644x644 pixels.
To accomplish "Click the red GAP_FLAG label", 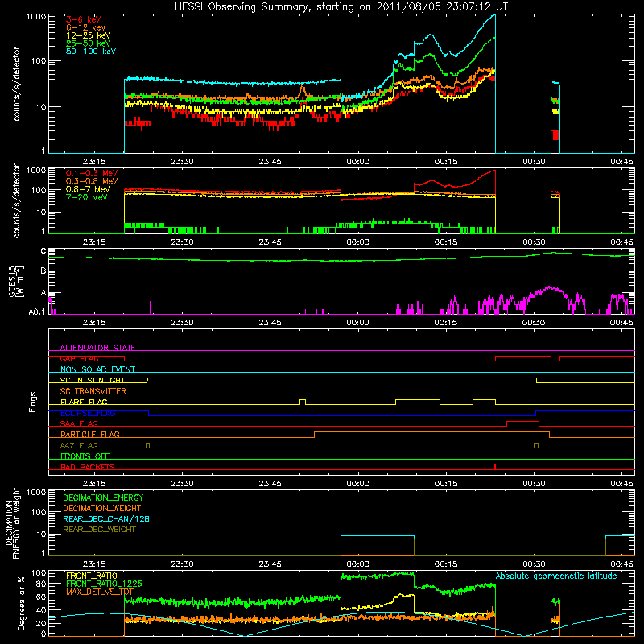I will pyautogui.click(x=79, y=358).
